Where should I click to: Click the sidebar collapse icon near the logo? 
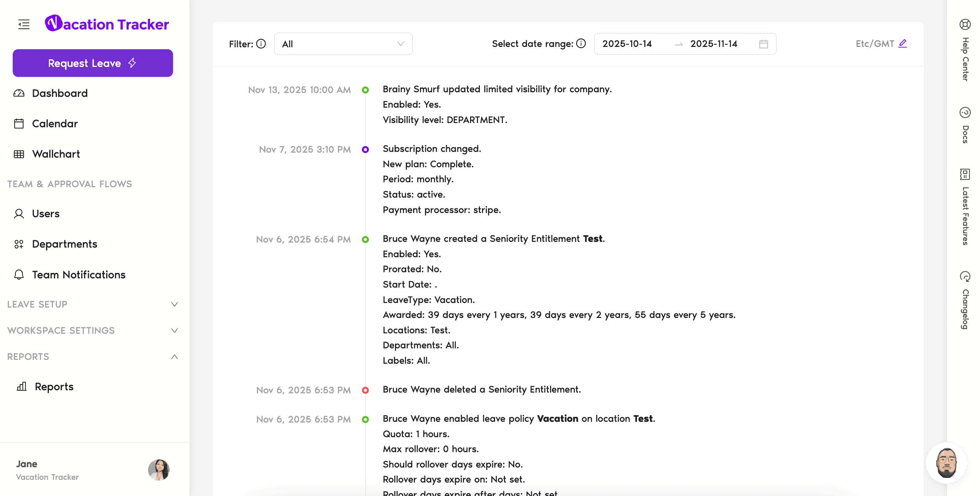coord(23,24)
